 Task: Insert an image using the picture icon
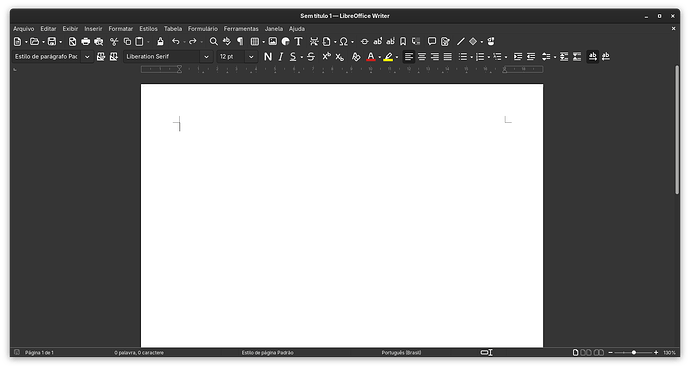(273, 41)
